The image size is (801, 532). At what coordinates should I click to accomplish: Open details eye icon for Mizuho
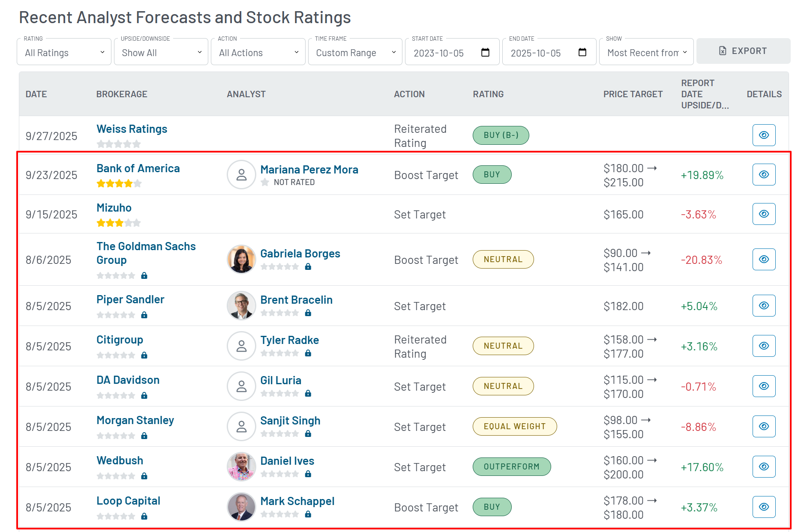click(x=764, y=214)
